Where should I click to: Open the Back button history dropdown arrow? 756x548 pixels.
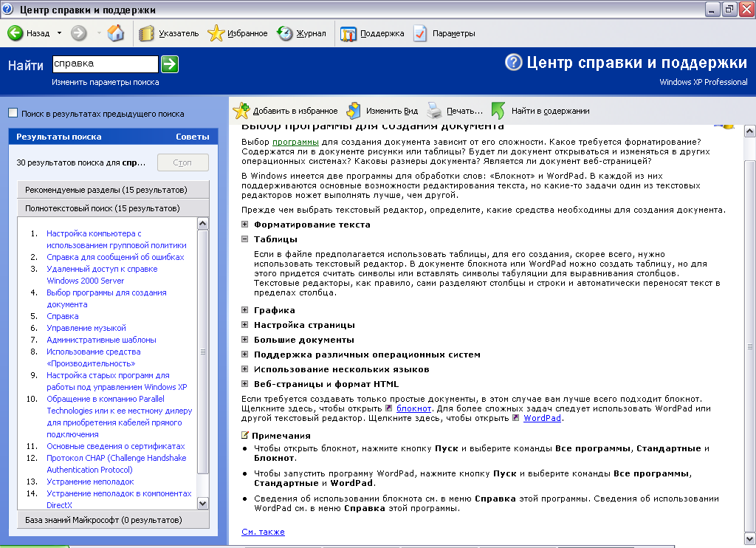click(59, 33)
